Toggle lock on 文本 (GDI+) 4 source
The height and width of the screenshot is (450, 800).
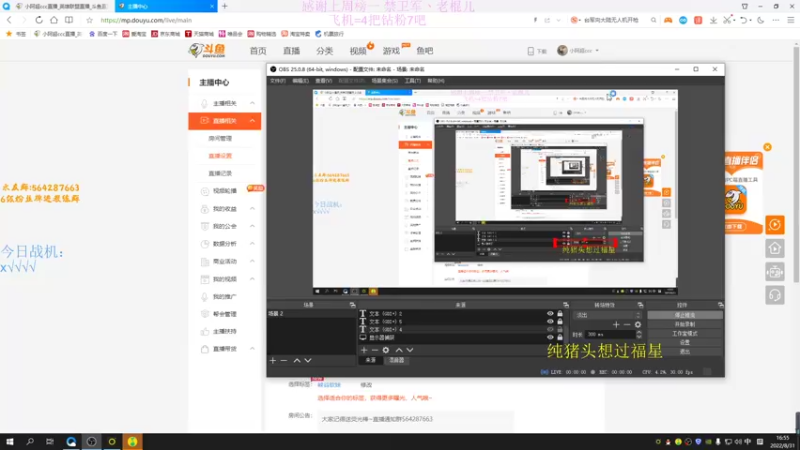point(560,330)
